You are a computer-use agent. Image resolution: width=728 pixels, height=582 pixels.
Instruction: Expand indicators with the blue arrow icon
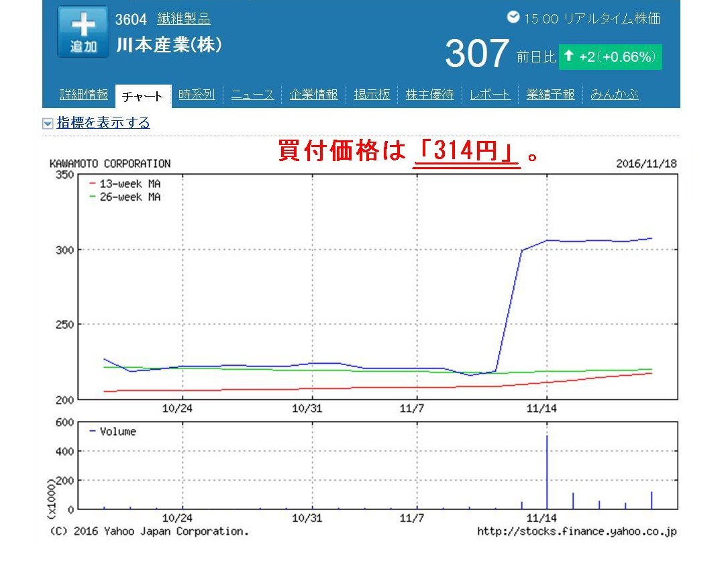coord(48,123)
